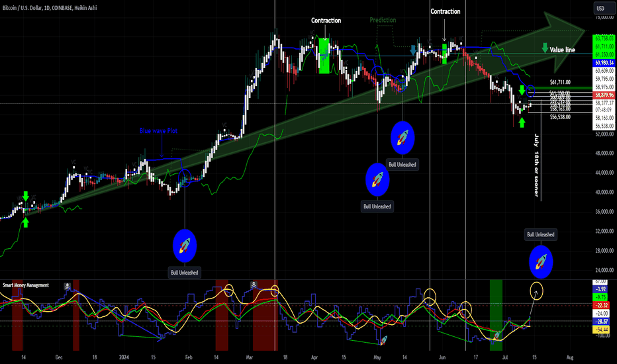Viewport: 617px width, 364px height.
Task: Click the rocket icon above the early-May Bull Unleashed label
Action: click(x=377, y=180)
